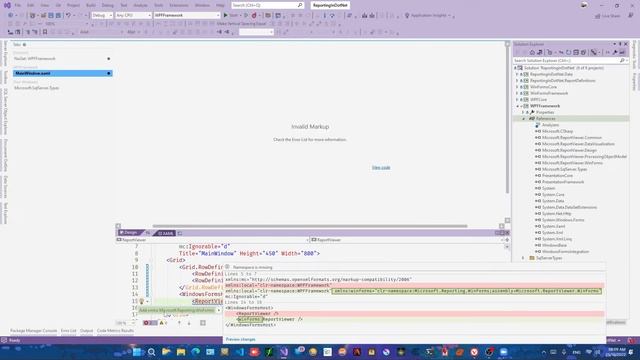Open the Extensions menu
The width and height of the screenshot is (640, 360).
pyautogui.click(x=179, y=5)
